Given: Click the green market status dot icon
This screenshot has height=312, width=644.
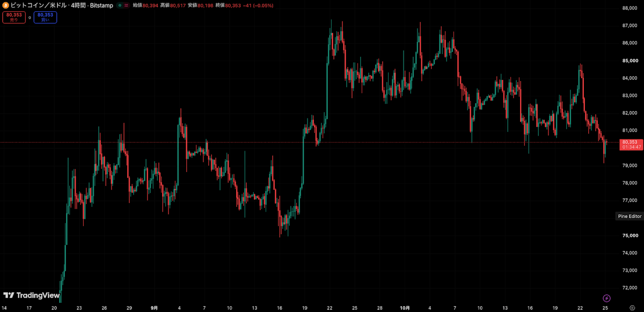Looking at the screenshot, I should pos(119,5).
